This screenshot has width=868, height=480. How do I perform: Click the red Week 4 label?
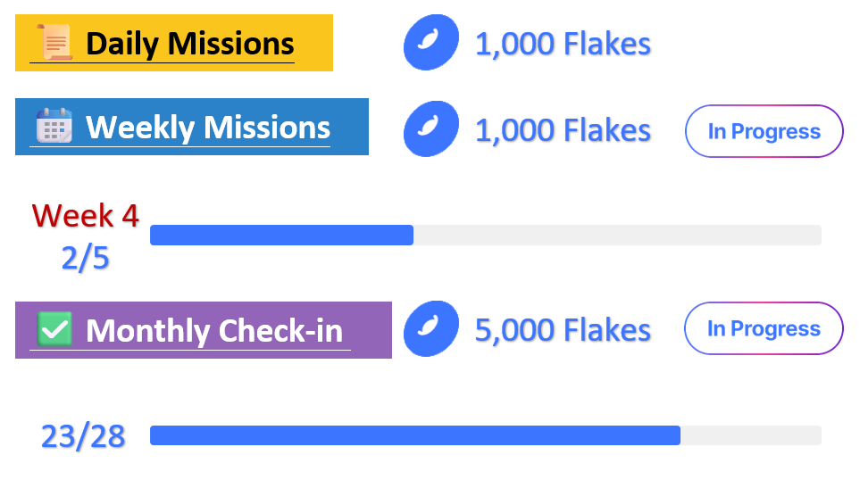pos(86,215)
